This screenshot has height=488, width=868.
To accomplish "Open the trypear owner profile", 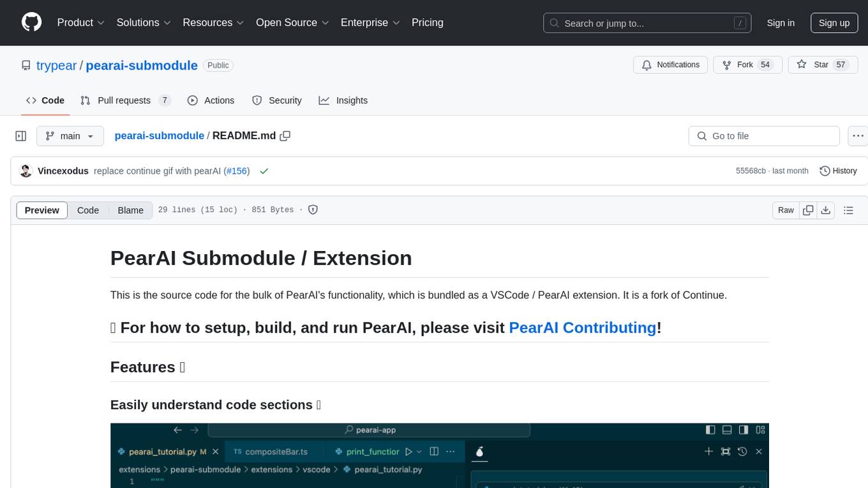I will tap(57, 65).
